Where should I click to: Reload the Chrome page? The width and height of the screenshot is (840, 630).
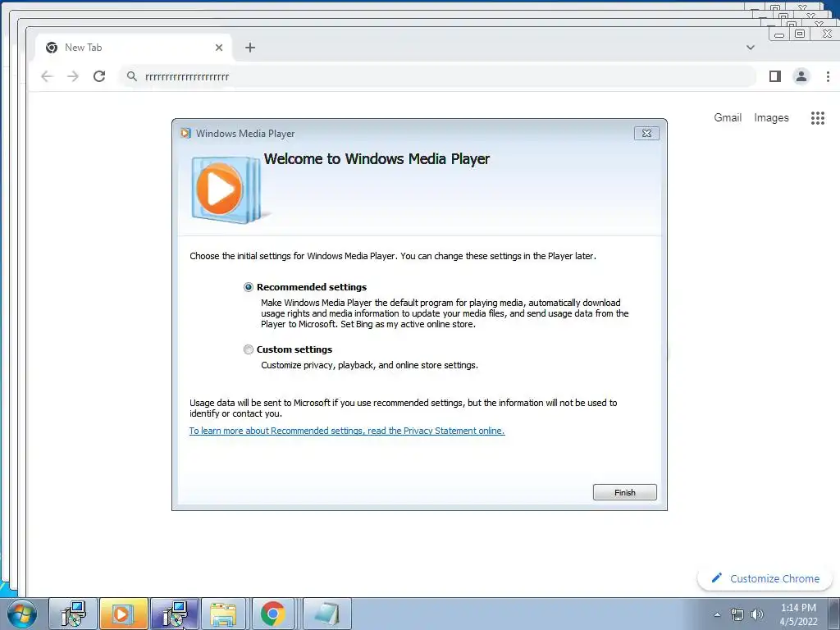click(99, 76)
